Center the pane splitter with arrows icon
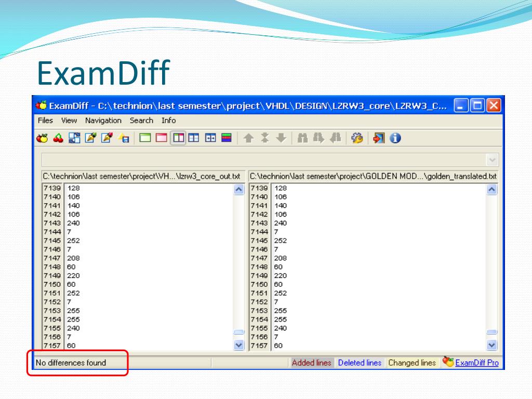The image size is (532, 399). coord(210,138)
